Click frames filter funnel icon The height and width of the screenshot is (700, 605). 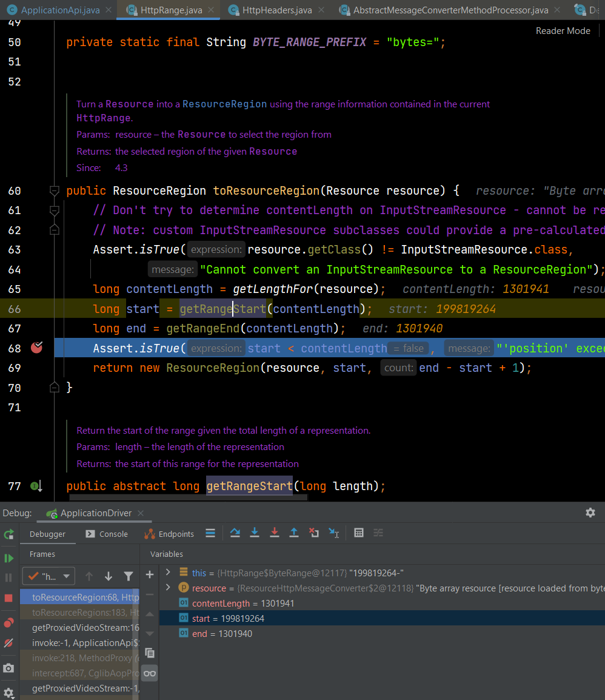(129, 576)
